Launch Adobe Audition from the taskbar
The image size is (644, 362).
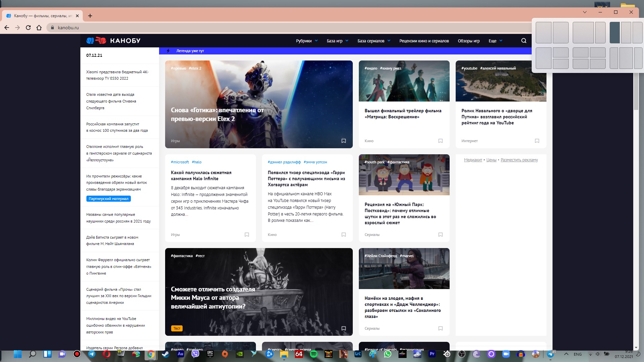point(180,354)
